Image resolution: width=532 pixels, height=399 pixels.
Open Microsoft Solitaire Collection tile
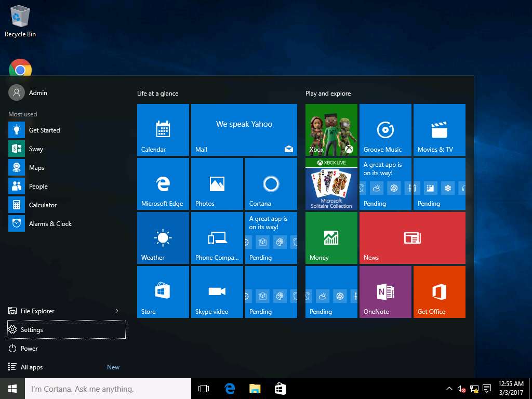tap(331, 183)
